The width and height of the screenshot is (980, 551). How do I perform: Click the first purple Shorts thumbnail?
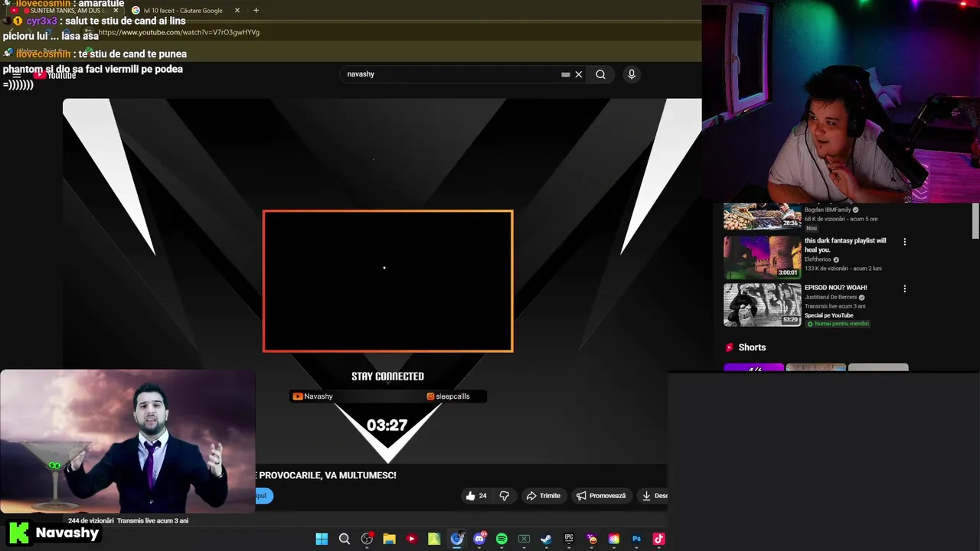[x=754, y=368]
